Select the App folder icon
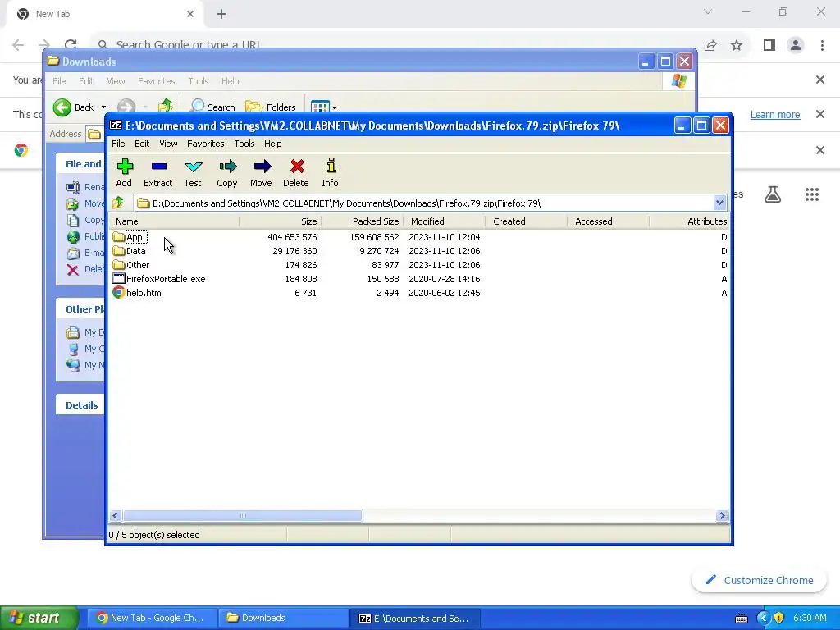The height and width of the screenshot is (630, 840). (119, 237)
